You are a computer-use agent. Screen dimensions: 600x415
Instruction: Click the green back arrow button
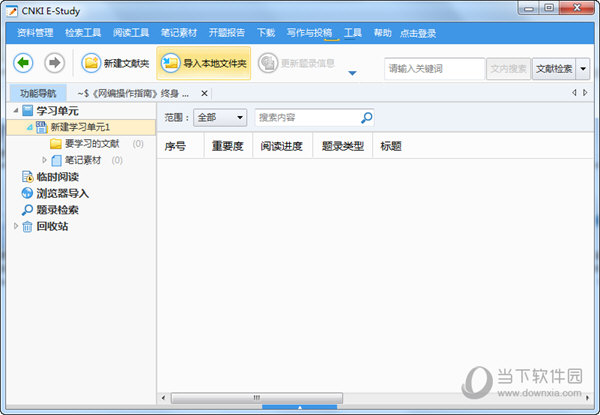pyautogui.click(x=23, y=62)
